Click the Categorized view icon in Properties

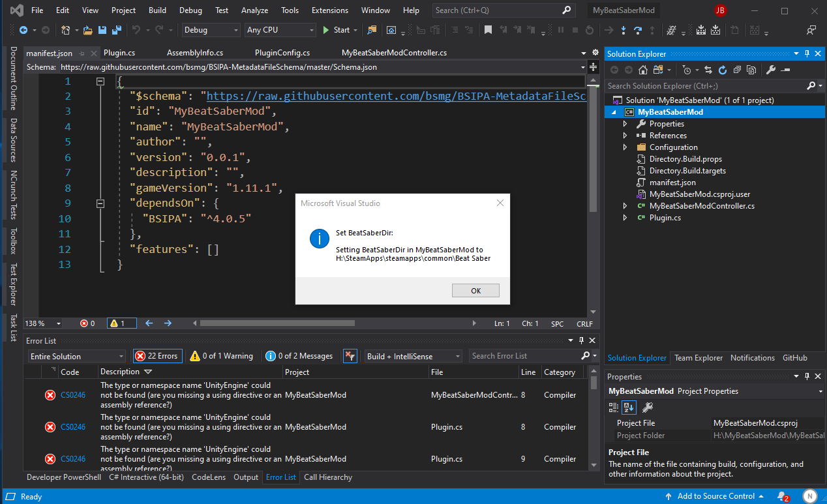[x=614, y=408]
